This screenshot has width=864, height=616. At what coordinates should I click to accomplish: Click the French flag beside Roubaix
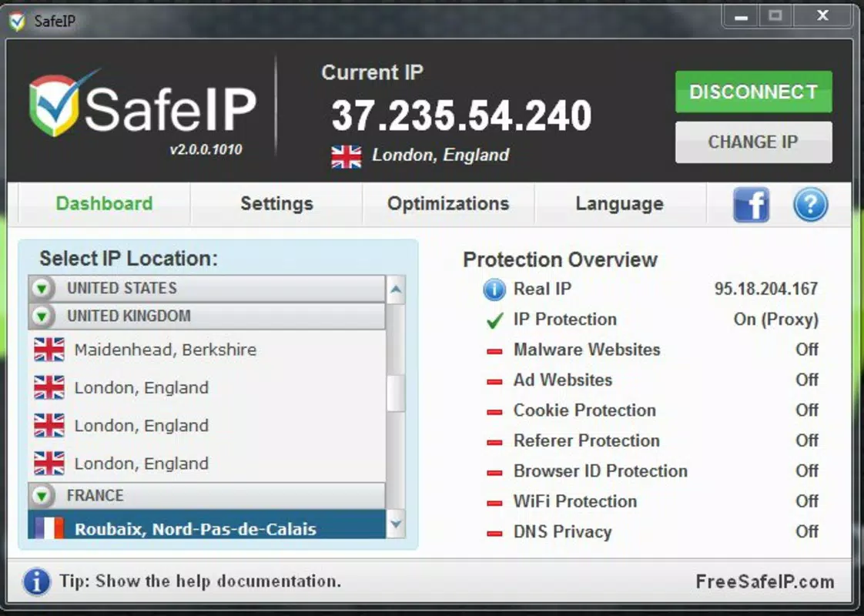click(49, 528)
